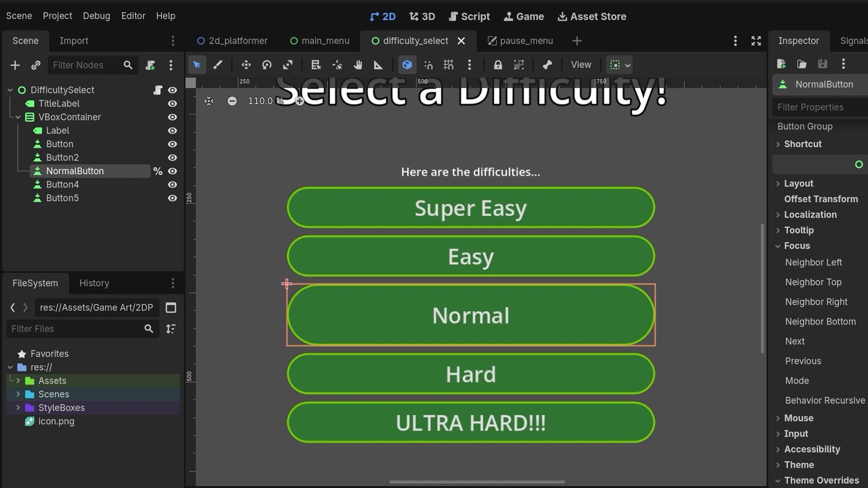Toggle NormalButton visibility eye
Screen dimensions: 868x488
[x=172, y=171]
